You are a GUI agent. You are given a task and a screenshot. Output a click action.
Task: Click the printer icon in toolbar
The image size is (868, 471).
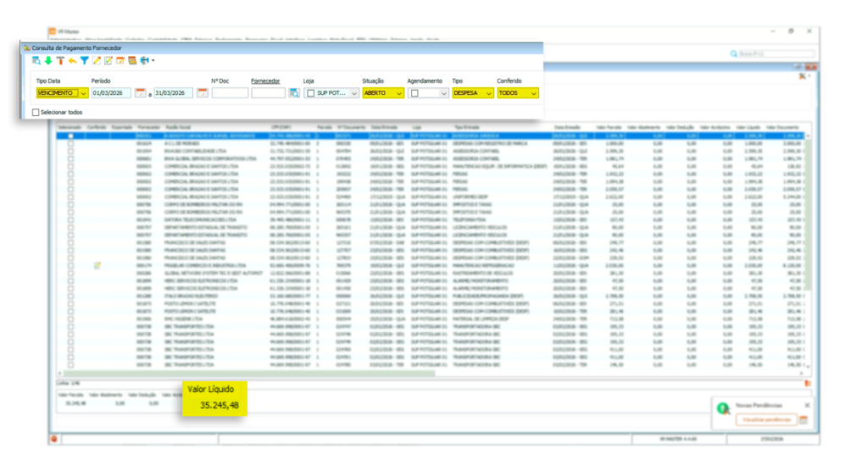click(x=145, y=61)
